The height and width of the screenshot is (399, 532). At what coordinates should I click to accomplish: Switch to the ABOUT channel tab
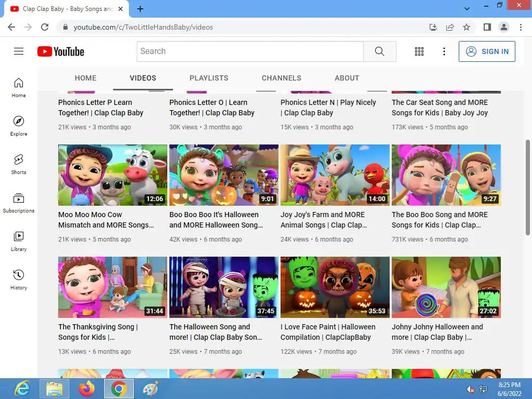click(347, 78)
